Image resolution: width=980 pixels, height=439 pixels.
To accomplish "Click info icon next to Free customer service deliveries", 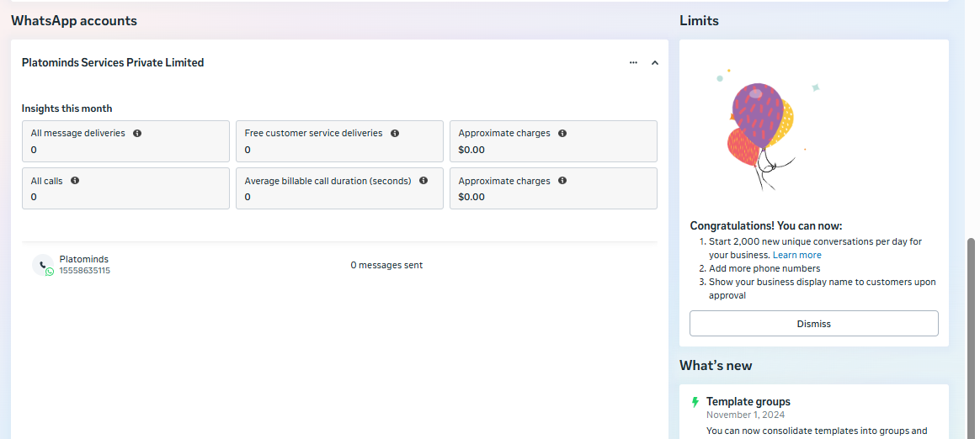I will point(395,133).
